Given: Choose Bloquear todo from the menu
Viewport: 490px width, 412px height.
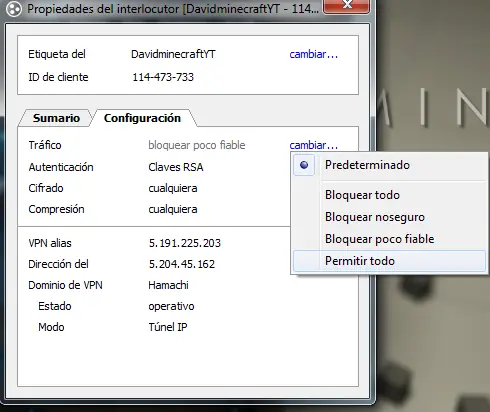Looking at the screenshot, I should click(x=389, y=195).
